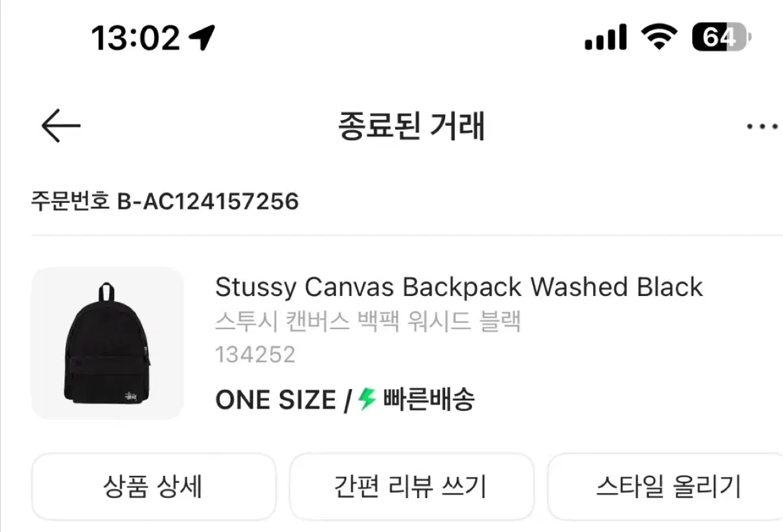Tap the Wi-Fi status icon
This screenshot has width=783, height=532.
[x=659, y=38]
